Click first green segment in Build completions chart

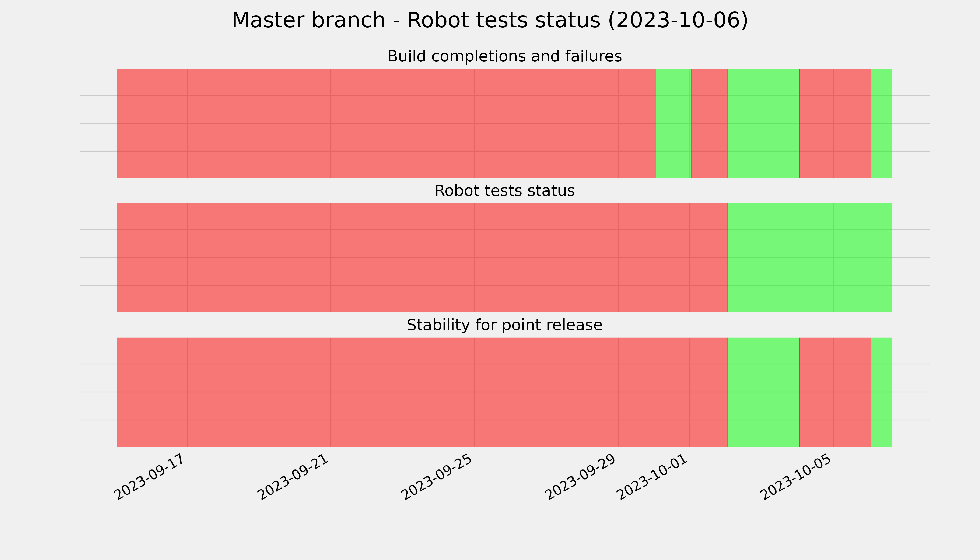[x=673, y=123]
